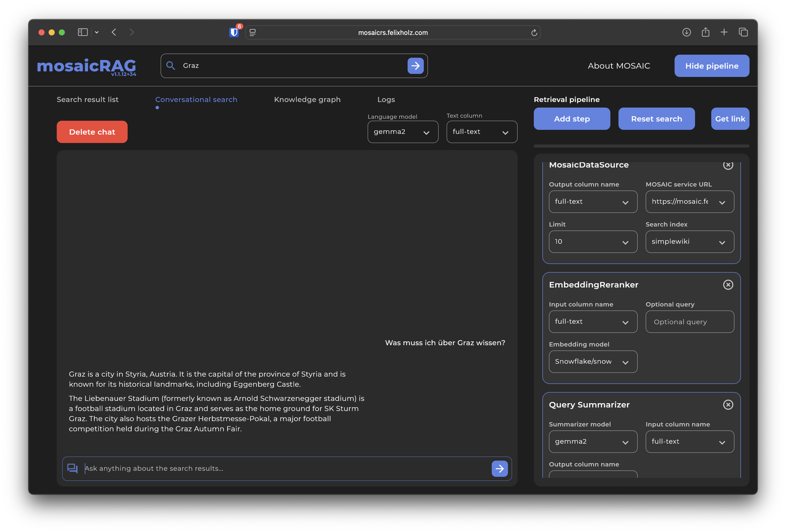Open the Search result list tab
Viewport: 786px width, 532px height.
[88, 99]
